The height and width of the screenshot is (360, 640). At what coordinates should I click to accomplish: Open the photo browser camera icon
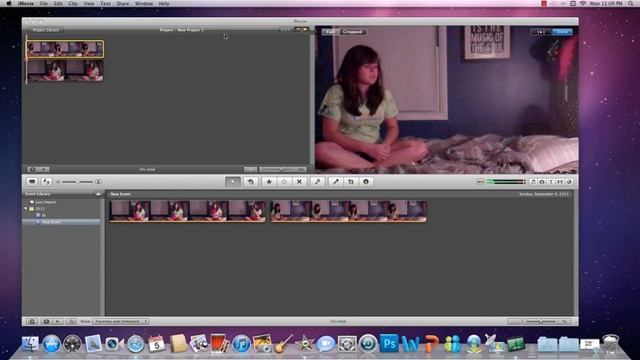click(x=542, y=182)
